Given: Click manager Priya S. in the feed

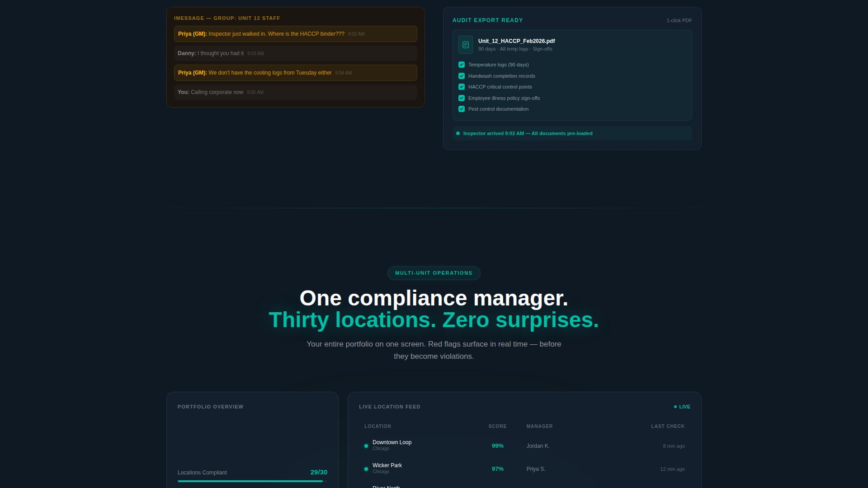Looking at the screenshot, I should 536,469.
